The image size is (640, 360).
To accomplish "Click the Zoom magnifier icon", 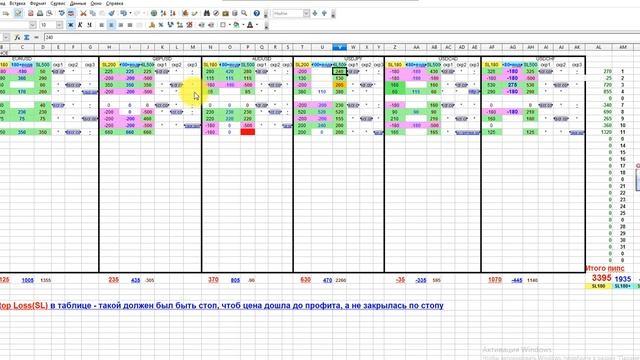I will pyautogui.click(x=244, y=13).
